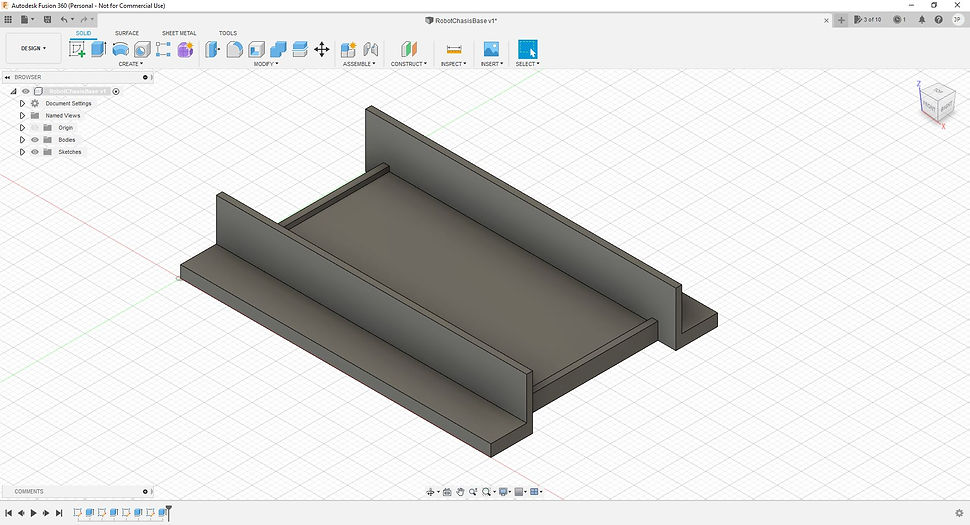This screenshot has height=525, width=970.
Task: Click the notifications bell icon
Action: tap(922, 20)
